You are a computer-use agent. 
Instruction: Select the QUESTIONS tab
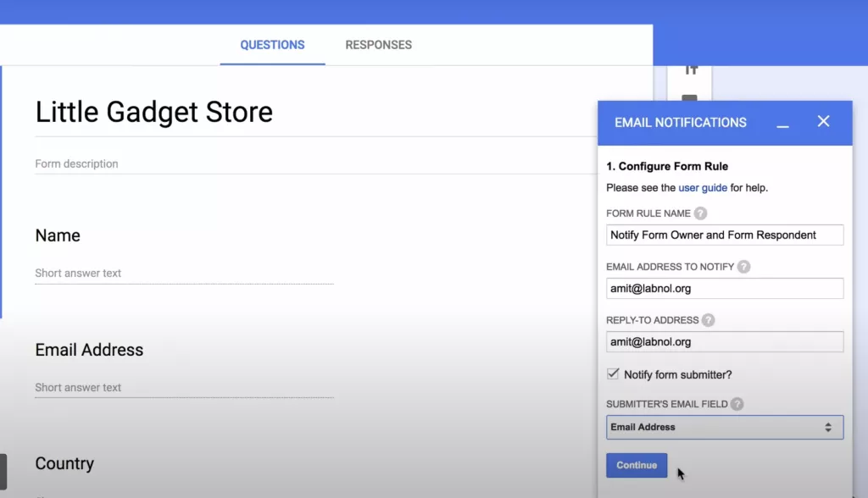pos(272,45)
